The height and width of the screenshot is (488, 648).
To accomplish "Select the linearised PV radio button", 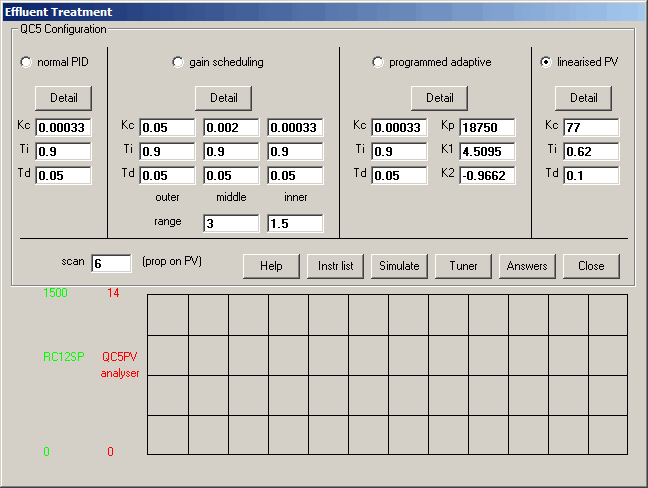I will tap(546, 62).
